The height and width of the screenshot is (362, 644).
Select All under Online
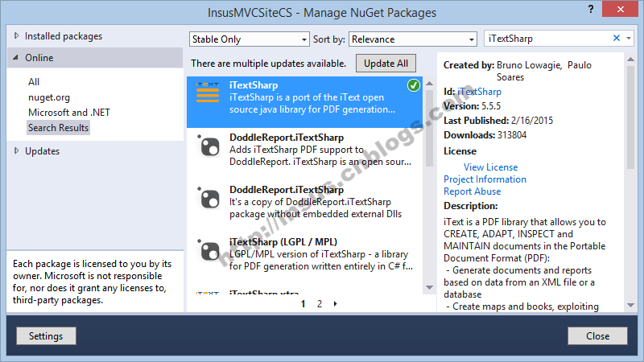pos(34,82)
